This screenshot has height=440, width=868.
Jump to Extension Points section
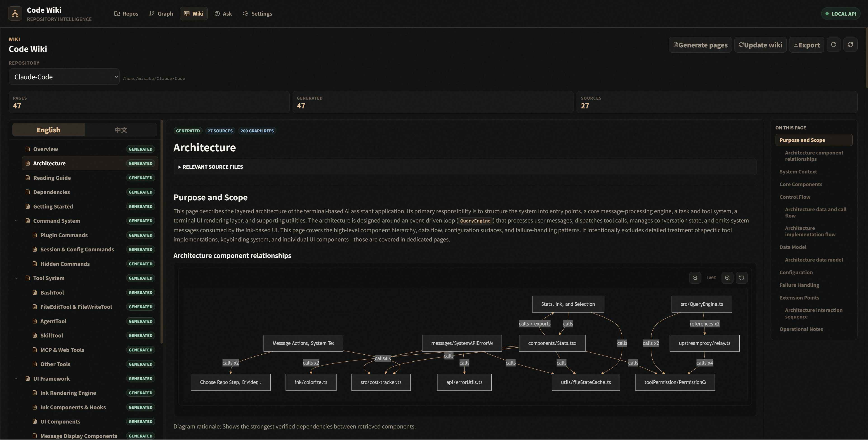[799, 298]
